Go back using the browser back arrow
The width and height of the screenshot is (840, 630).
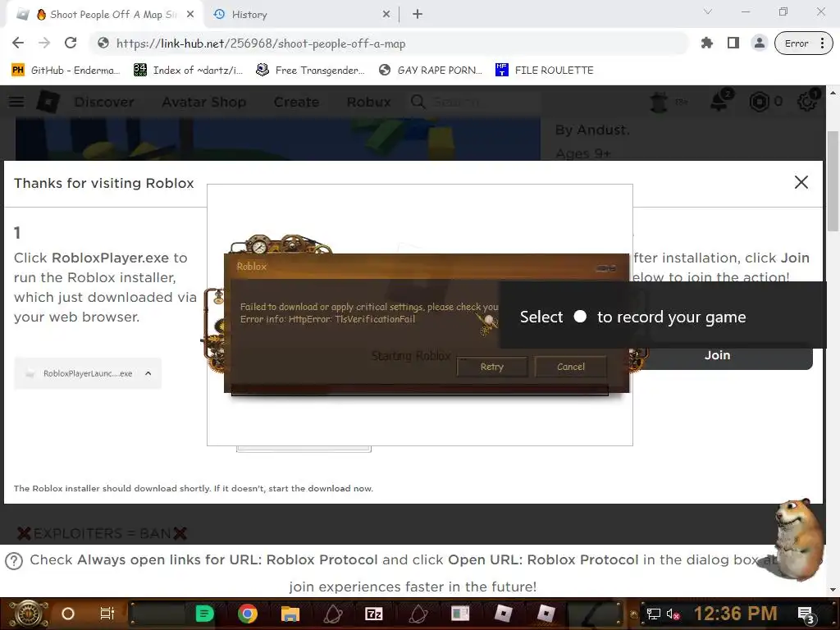[18, 43]
